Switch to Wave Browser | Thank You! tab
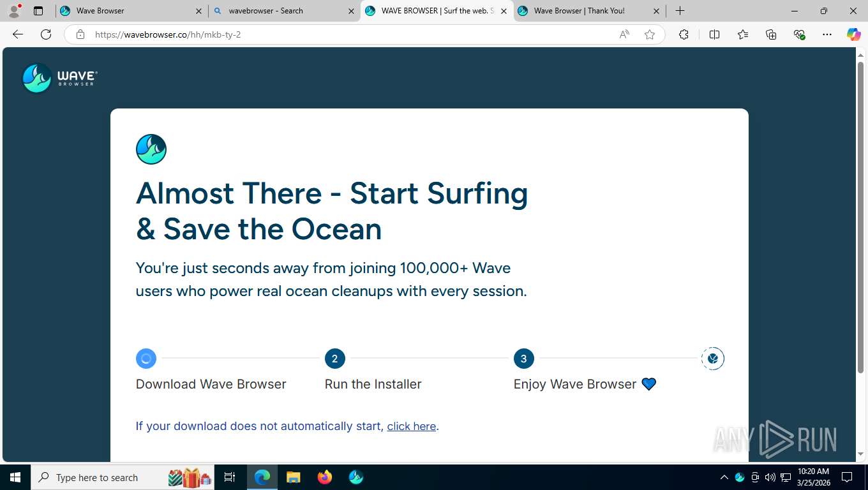The width and height of the screenshot is (868, 490). pyautogui.click(x=589, y=11)
